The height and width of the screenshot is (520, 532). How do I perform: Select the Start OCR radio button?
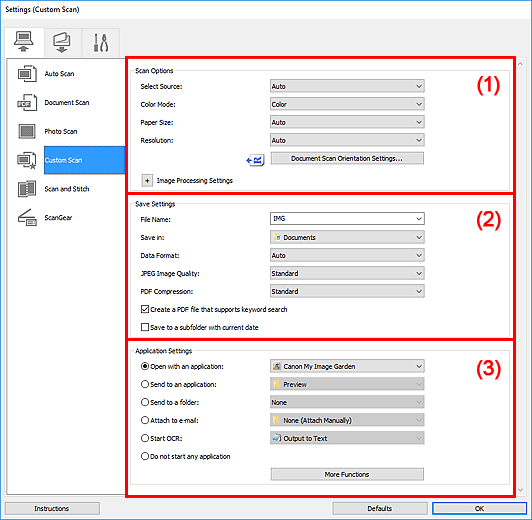click(145, 438)
